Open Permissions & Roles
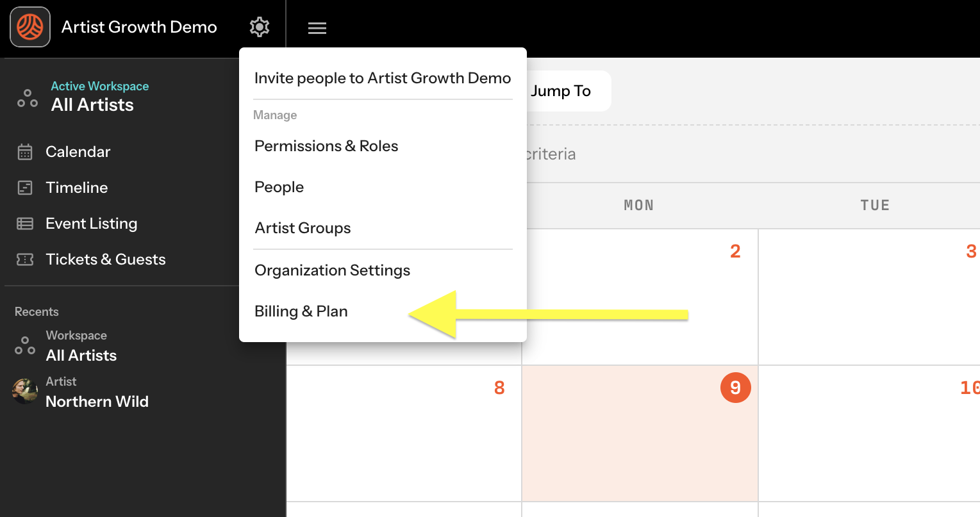980x517 pixels. [x=326, y=146]
